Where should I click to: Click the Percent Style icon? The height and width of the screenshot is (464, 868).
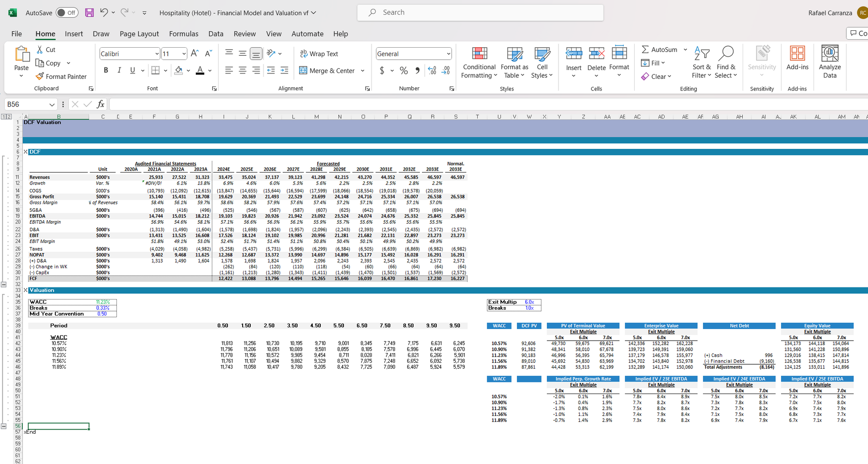[404, 70]
